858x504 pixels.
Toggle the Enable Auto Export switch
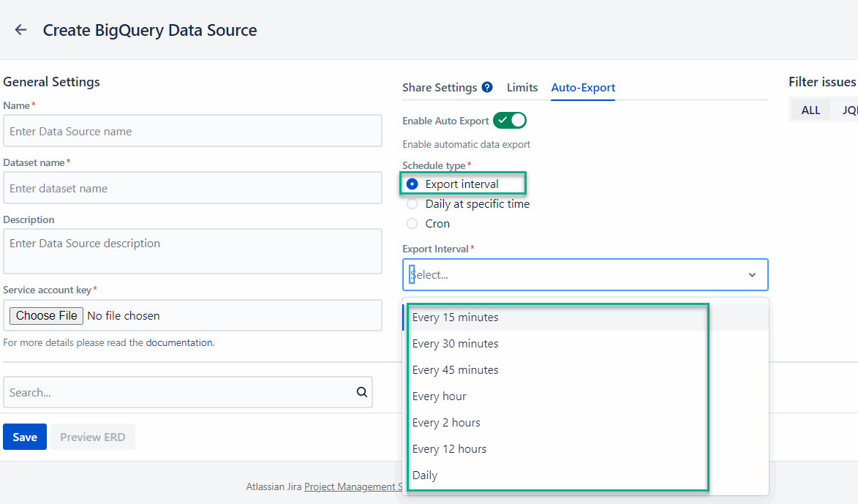pos(509,121)
